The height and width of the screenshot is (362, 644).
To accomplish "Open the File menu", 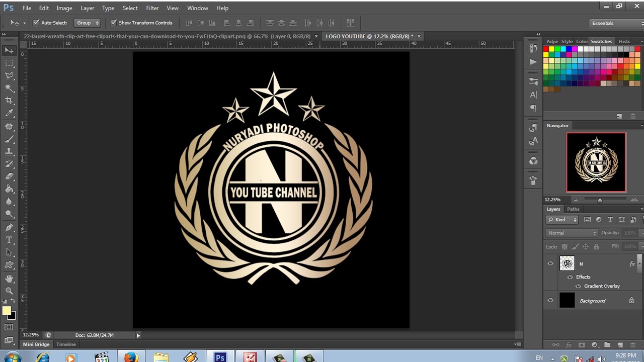I will tap(27, 8).
